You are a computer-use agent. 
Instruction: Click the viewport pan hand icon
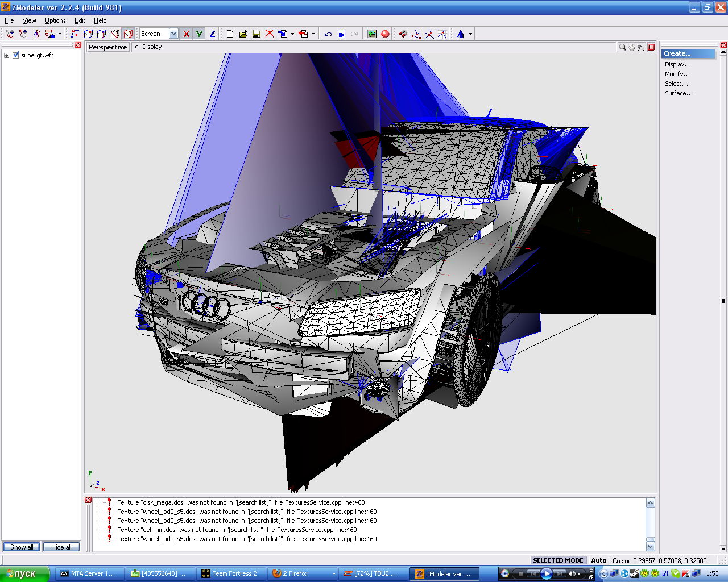coord(632,47)
